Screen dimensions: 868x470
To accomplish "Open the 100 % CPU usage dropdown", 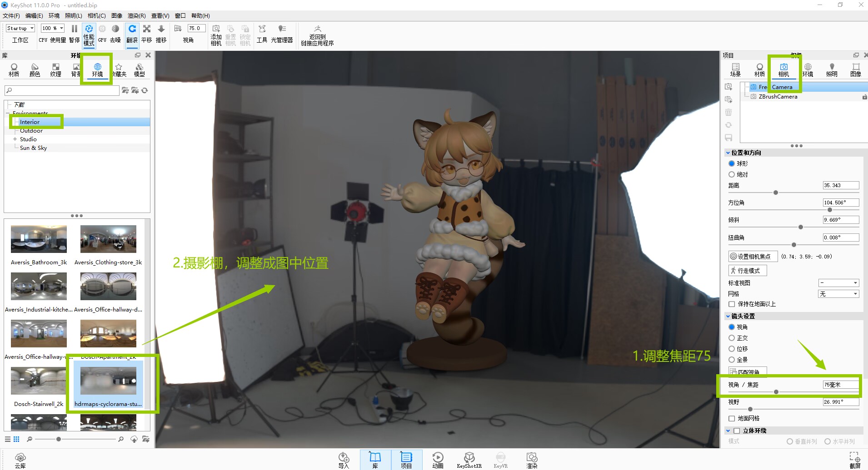I will pyautogui.click(x=53, y=28).
